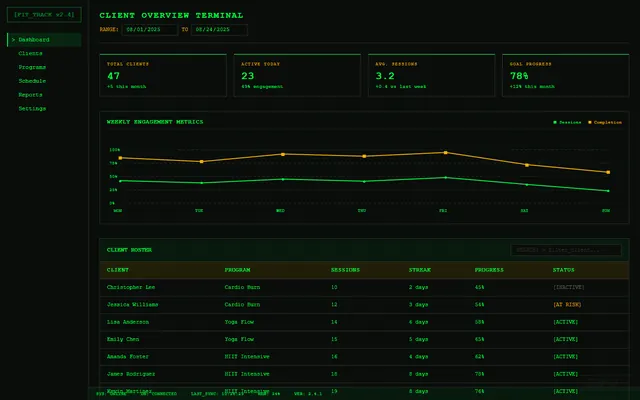Sort roster by CLIENT column header
The height and width of the screenshot is (400, 640).
click(x=118, y=270)
